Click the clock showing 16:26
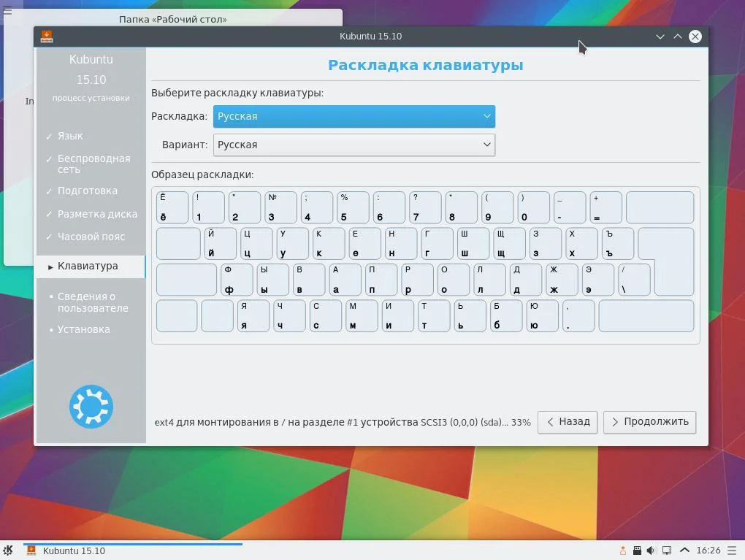Screen dimensions: 745x560 pos(708,551)
